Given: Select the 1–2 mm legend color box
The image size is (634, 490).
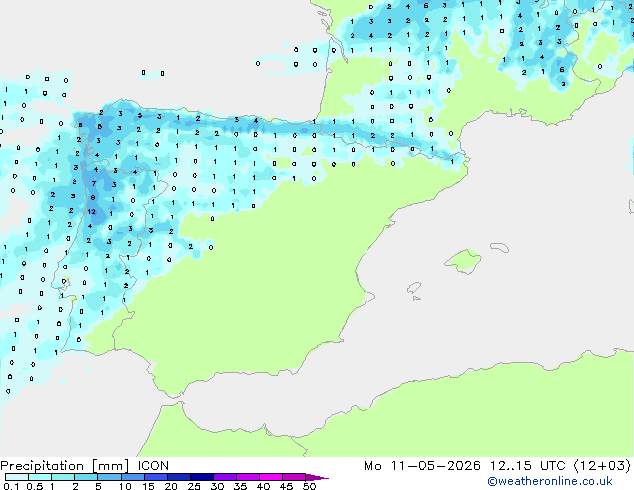Looking at the screenshot, I should [63, 477].
